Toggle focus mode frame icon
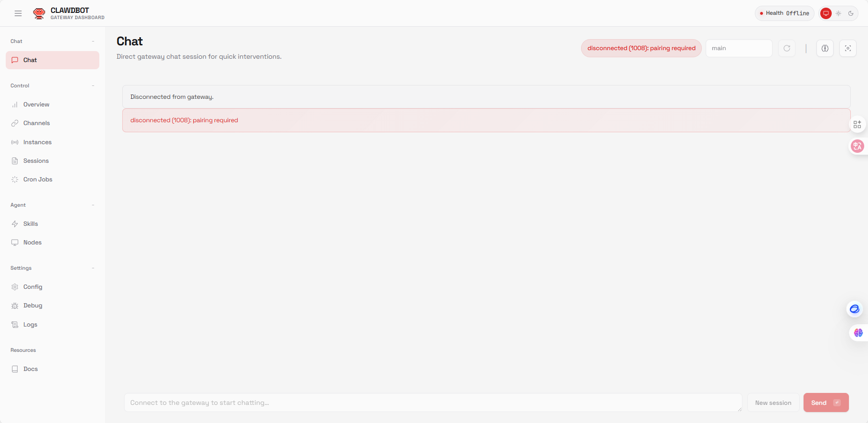This screenshot has height=423, width=868. (848, 48)
